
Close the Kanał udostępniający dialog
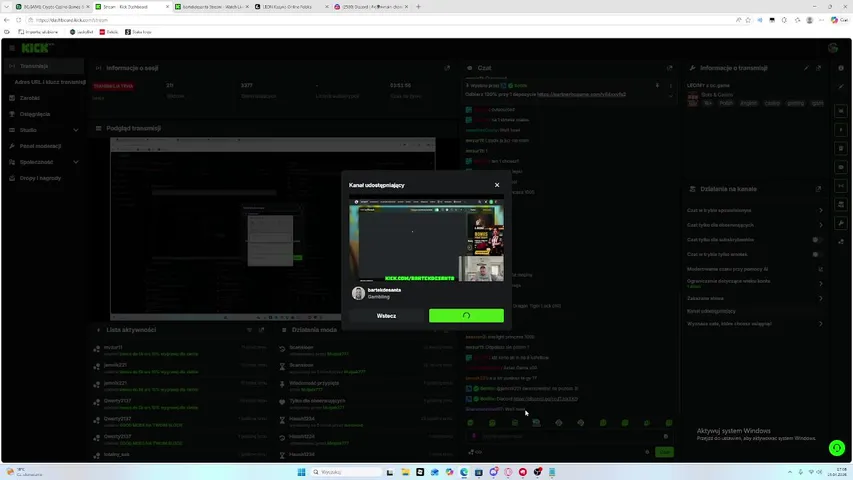(497, 185)
